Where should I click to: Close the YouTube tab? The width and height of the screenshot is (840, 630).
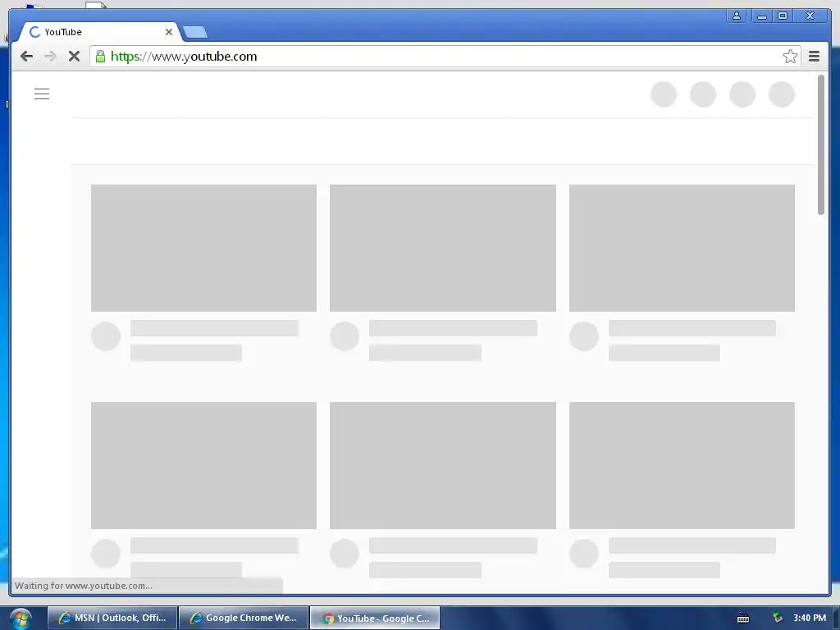point(169,32)
